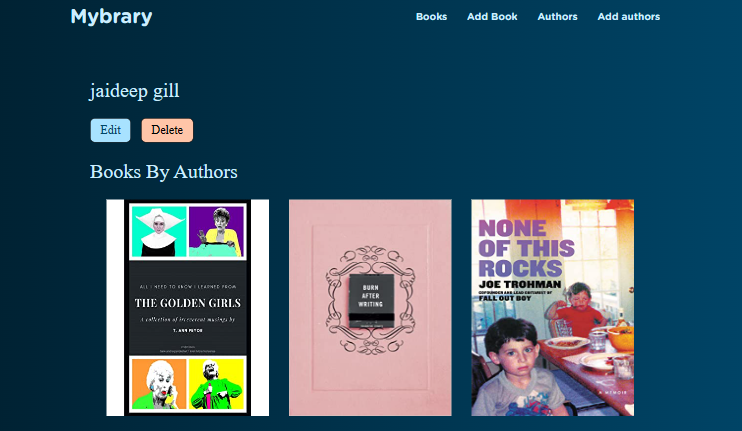
Task: Click the matchbook on Burn After Writing
Action: click(x=371, y=300)
